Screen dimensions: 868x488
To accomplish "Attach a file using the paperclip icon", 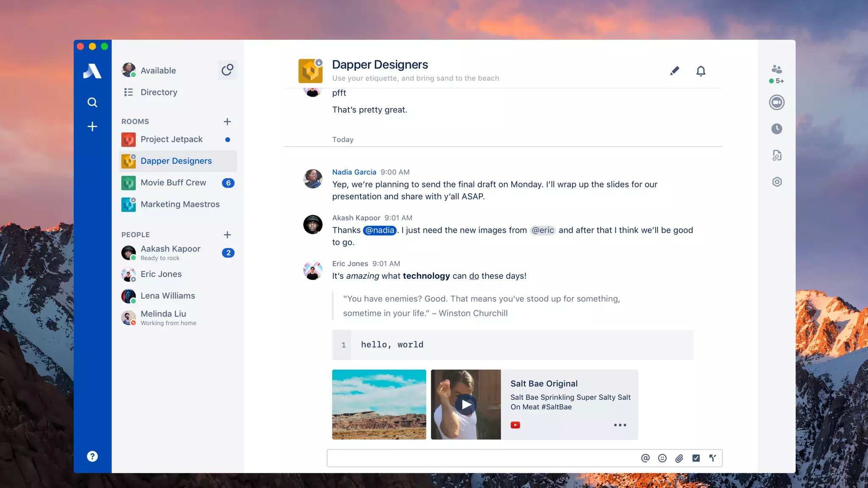I will click(x=679, y=458).
